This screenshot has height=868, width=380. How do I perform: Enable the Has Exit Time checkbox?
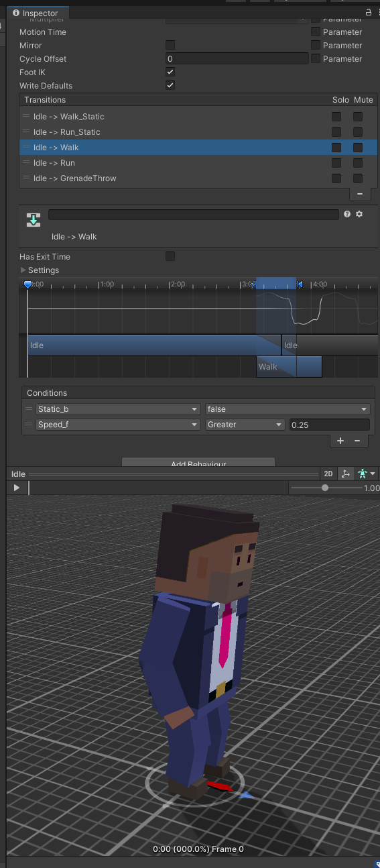click(170, 256)
